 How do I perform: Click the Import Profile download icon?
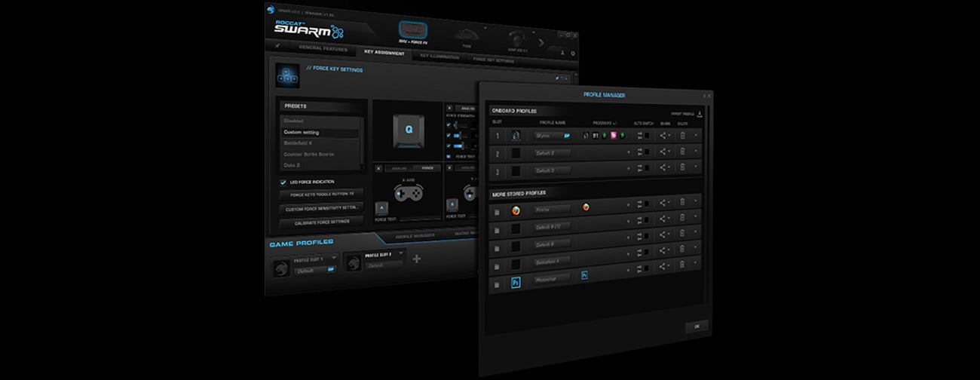pyautogui.click(x=700, y=114)
